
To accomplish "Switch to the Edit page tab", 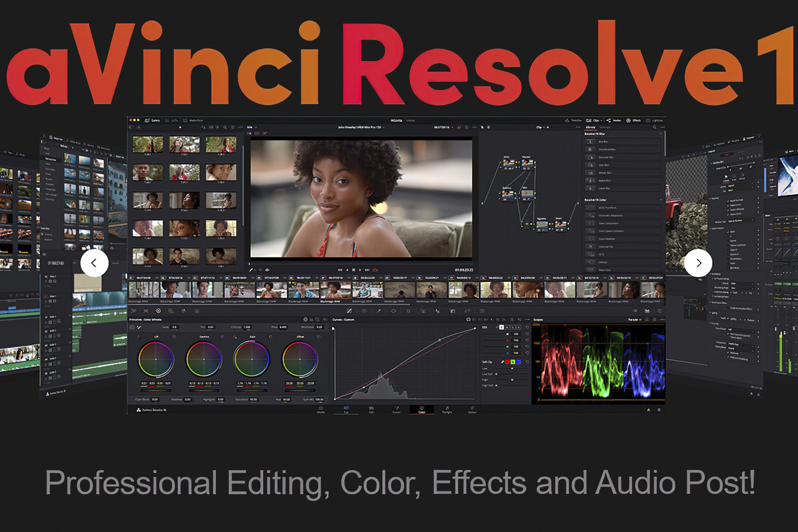I will (371, 410).
